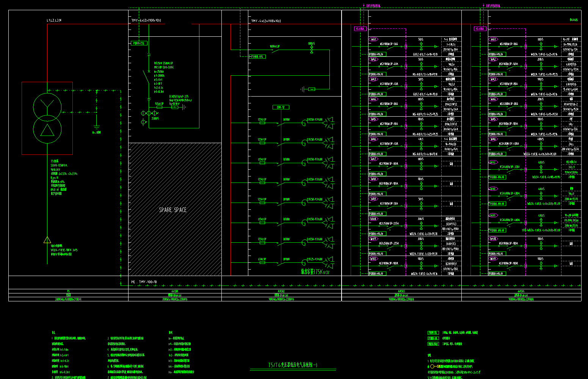The height and width of the screenshot is (379, 588).
Task: Click the 100/5 current transformer symbol in AA502
Action: [311, 48]
